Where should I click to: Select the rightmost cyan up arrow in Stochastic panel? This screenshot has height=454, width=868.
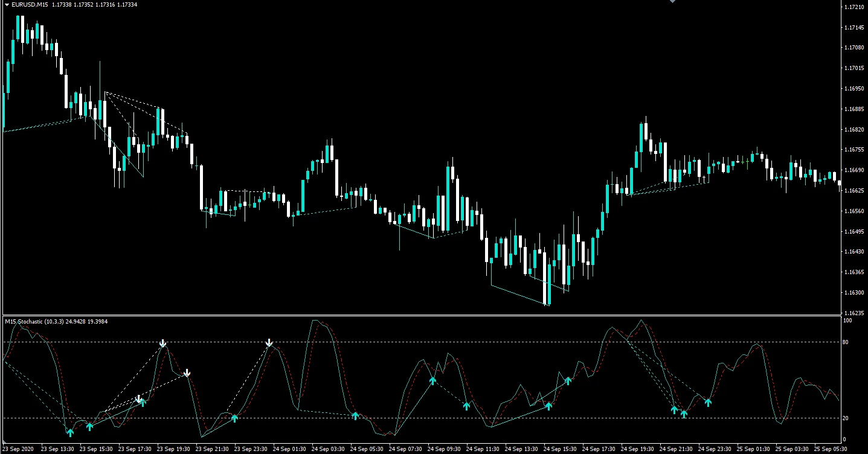coord(708,402)
